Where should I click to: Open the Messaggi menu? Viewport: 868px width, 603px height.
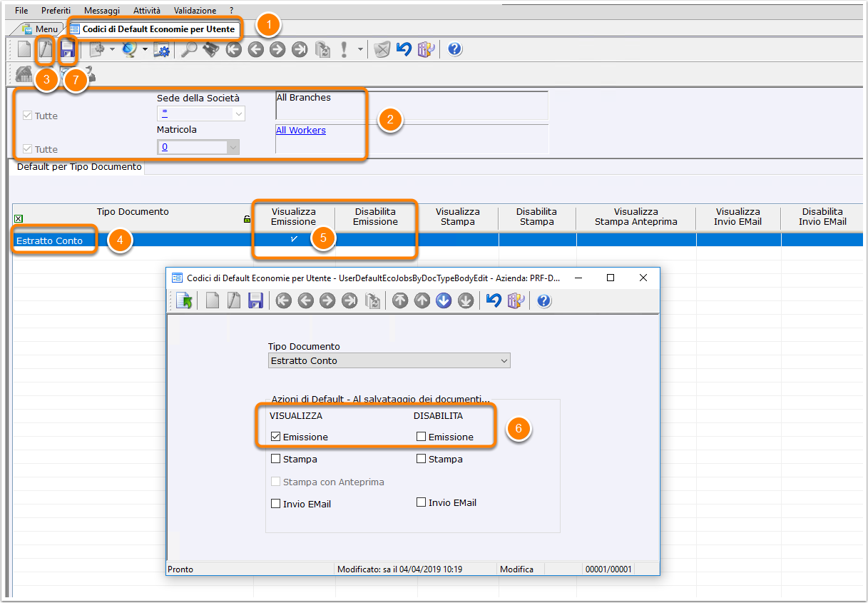pos(101,11)
